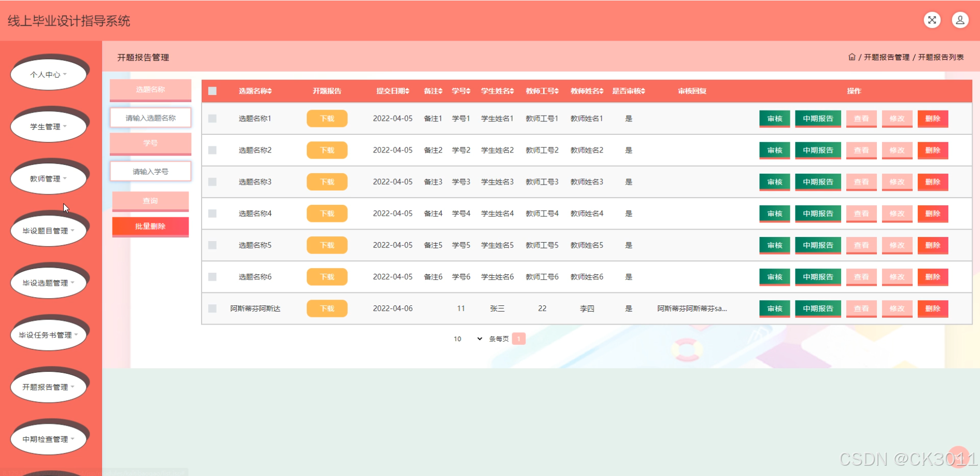Delete row 选题名称5
The image size is (980, 476).
pos(933,245)
